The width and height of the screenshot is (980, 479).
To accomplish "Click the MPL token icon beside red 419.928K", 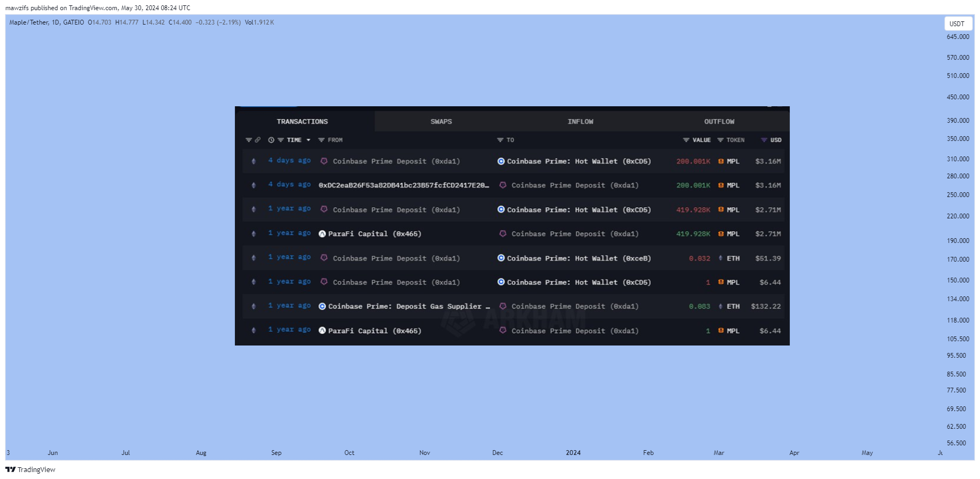I will [721, 209].
